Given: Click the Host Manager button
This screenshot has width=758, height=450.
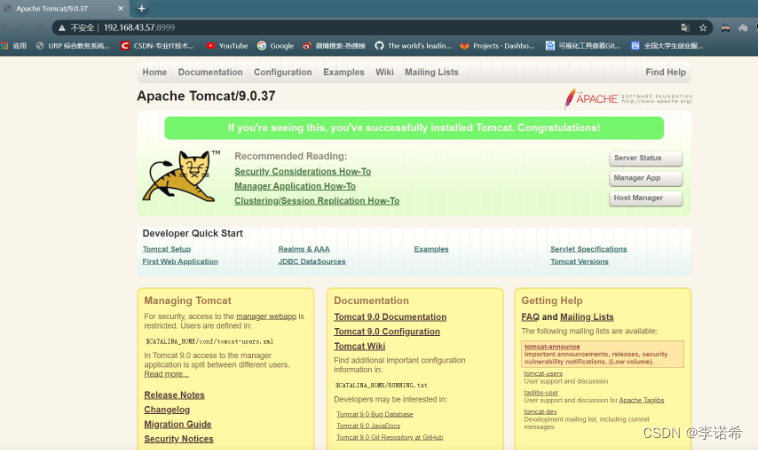Looking at the screenshot, I should (646, 198).
